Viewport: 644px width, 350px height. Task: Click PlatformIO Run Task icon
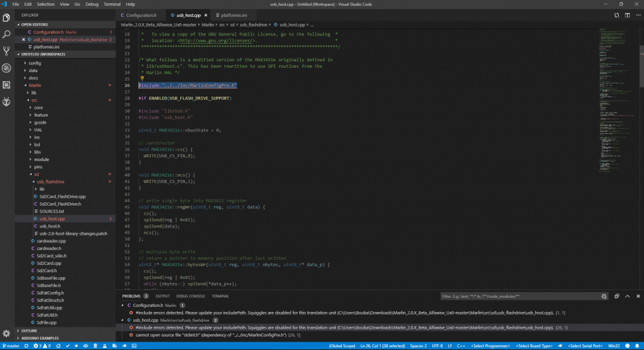coord(115,346)
